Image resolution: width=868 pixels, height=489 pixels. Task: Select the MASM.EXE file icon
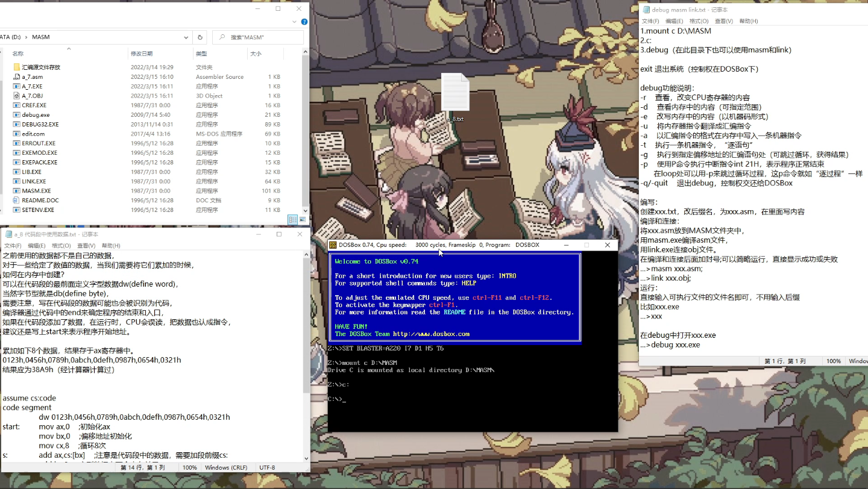(x=17, y=191)
